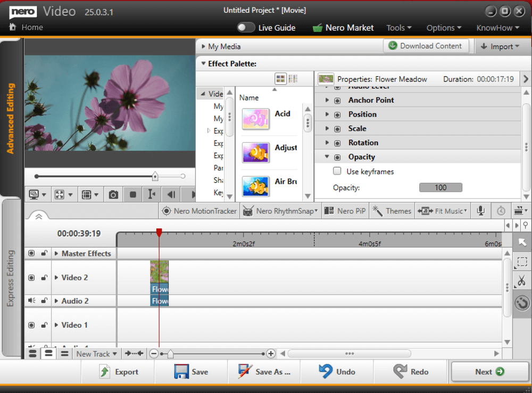532x393 pixels.
Task: Expand the My Media section
Action: 203,46
